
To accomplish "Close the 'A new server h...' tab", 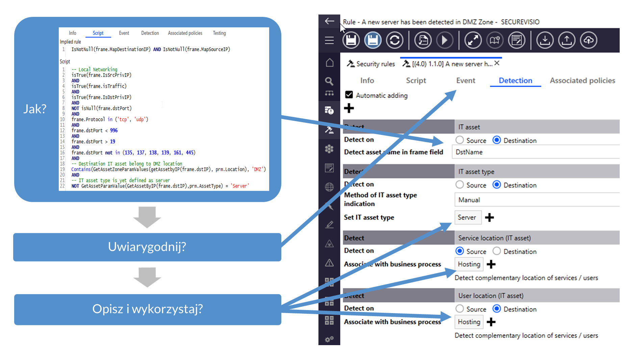I will tap(497, 63).
